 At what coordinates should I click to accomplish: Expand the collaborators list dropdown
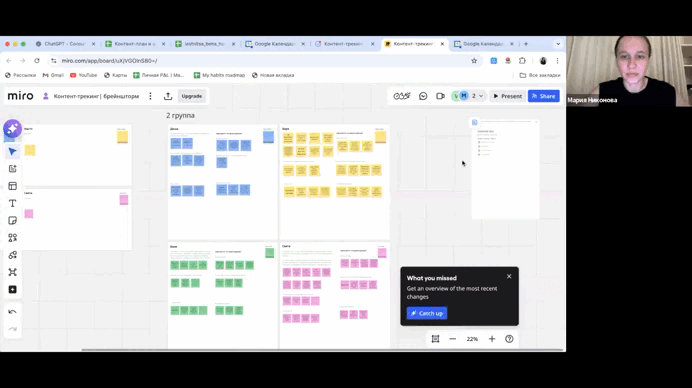pyautogui.click(x=481, y=96)
